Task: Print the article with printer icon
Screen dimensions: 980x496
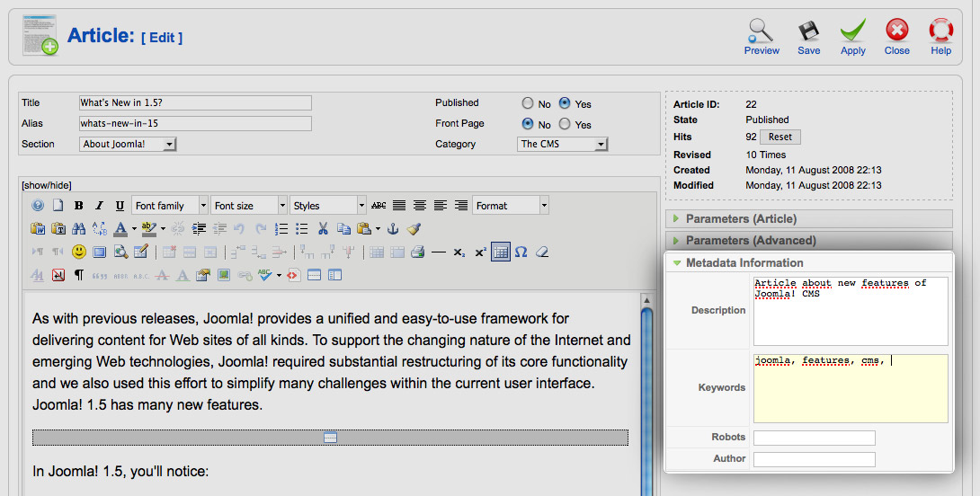Action: click(x=418, y=252)
